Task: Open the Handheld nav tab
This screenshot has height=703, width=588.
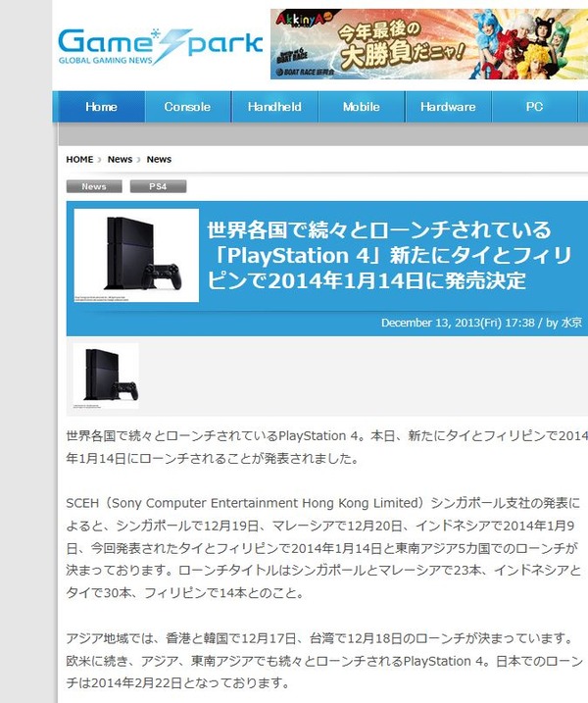Action: pos(274,107)
